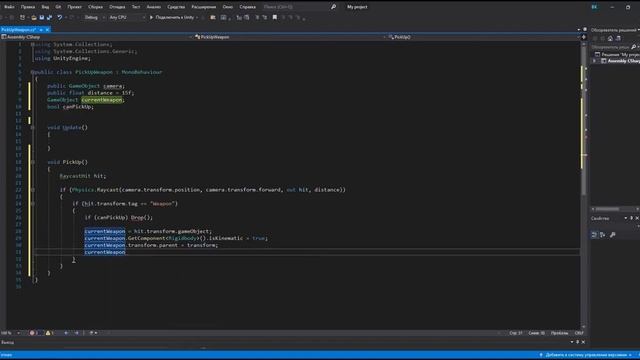640x360 pixels.
Task: Click the search magnifier icon in title bar
Action: click(x=333, y=7)
